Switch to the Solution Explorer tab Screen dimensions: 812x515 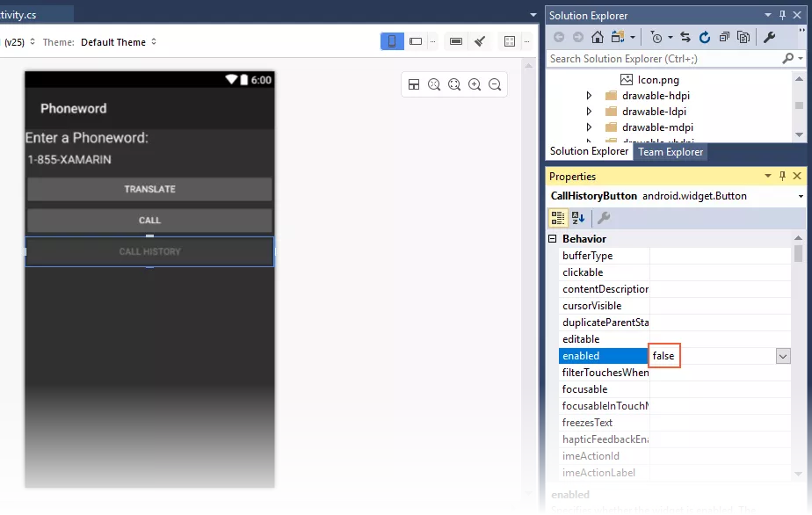tap(590, 151)
